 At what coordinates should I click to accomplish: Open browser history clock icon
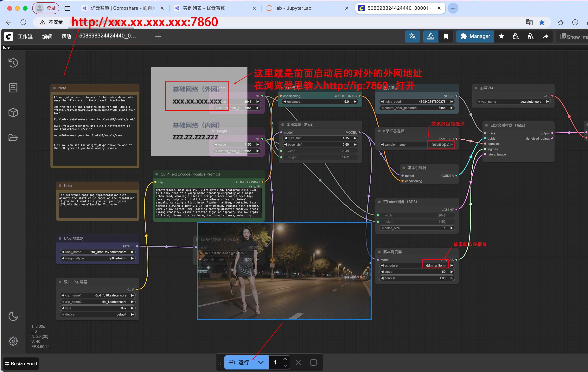pos(575,22)
